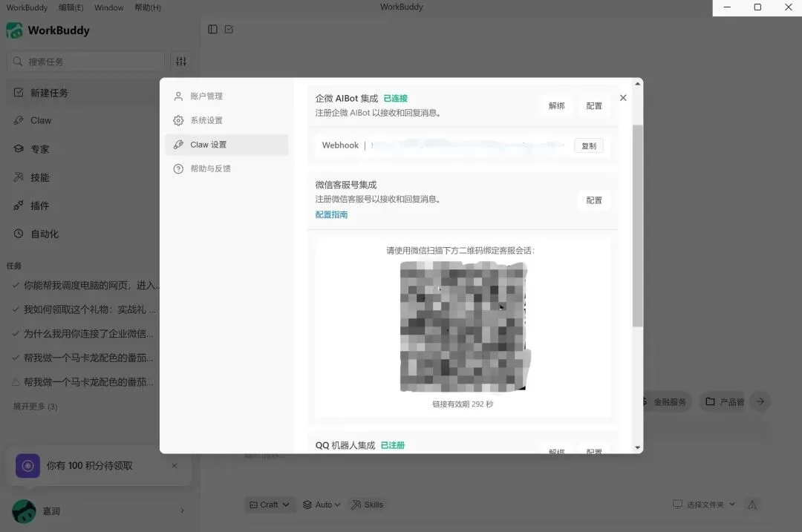Click the new task compose icon in the toolbar
Screen dimensions: 802x532
coord(229,30)
